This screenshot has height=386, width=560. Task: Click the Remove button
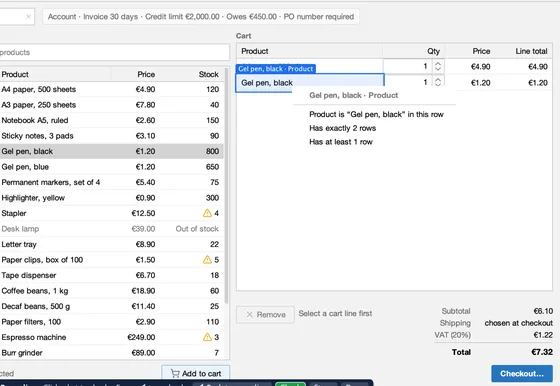coord(265,315)
